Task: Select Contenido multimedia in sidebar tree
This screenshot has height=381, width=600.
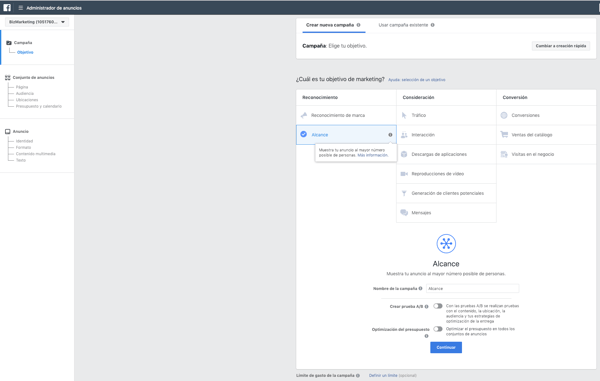Action: tap(36, 154)
